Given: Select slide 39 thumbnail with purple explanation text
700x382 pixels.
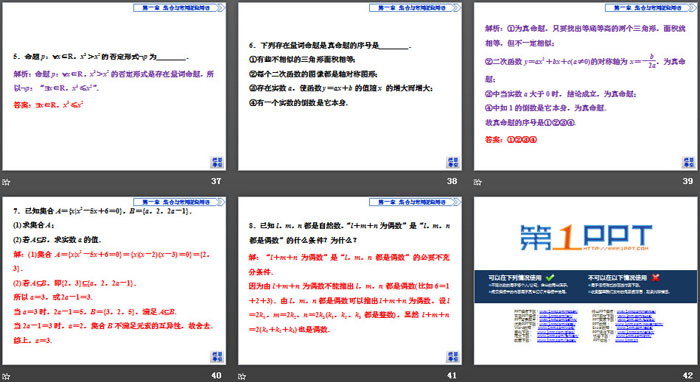Looking at the screenshot, I should point(586,86).
